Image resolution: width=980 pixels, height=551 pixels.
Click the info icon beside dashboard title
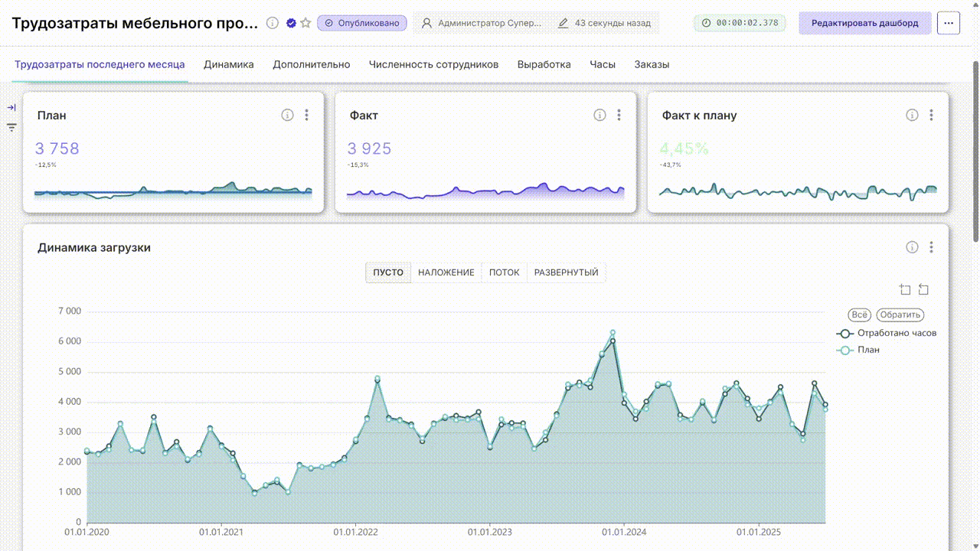pos(272,23)
